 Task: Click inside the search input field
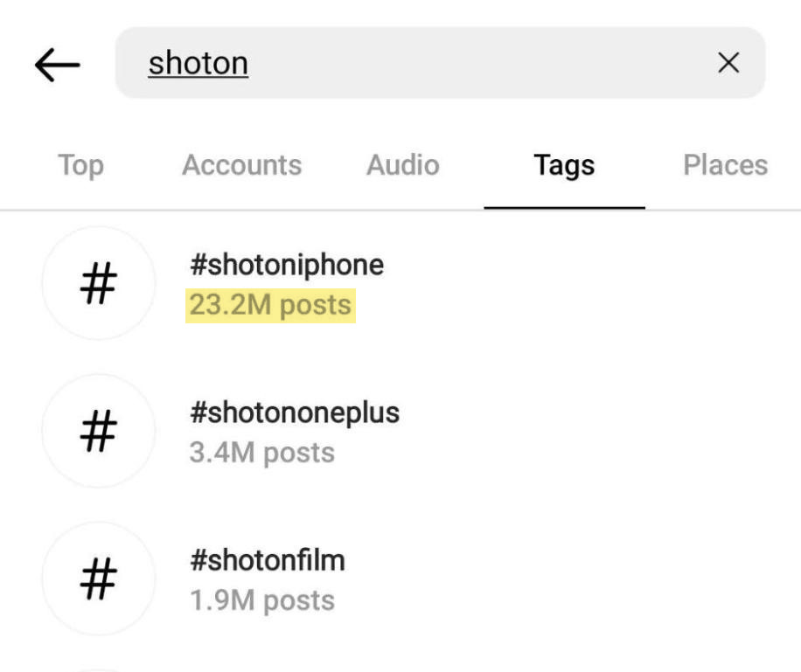[x=437, y=63]
